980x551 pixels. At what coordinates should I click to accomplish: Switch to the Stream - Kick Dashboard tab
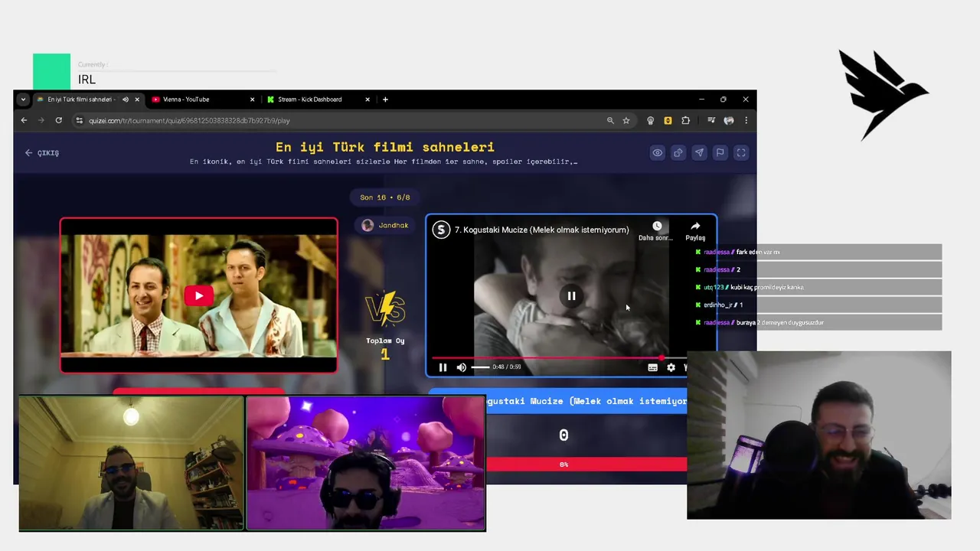(312, 99)
